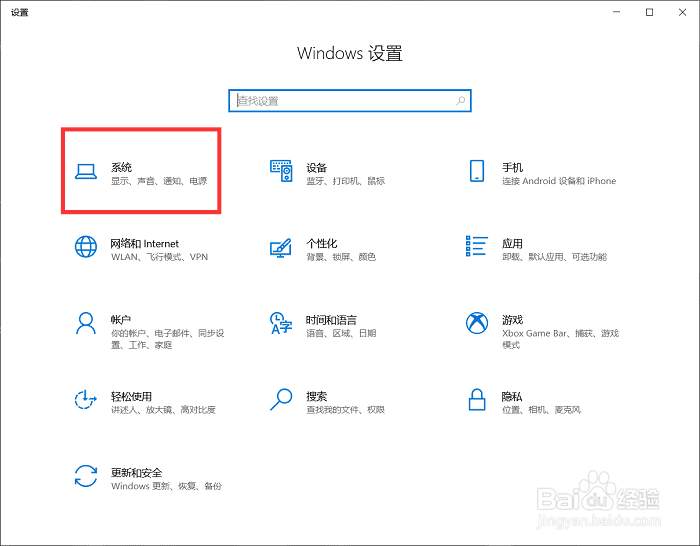Click the 位置、相机、麦克风 description

tap(542, 410)
